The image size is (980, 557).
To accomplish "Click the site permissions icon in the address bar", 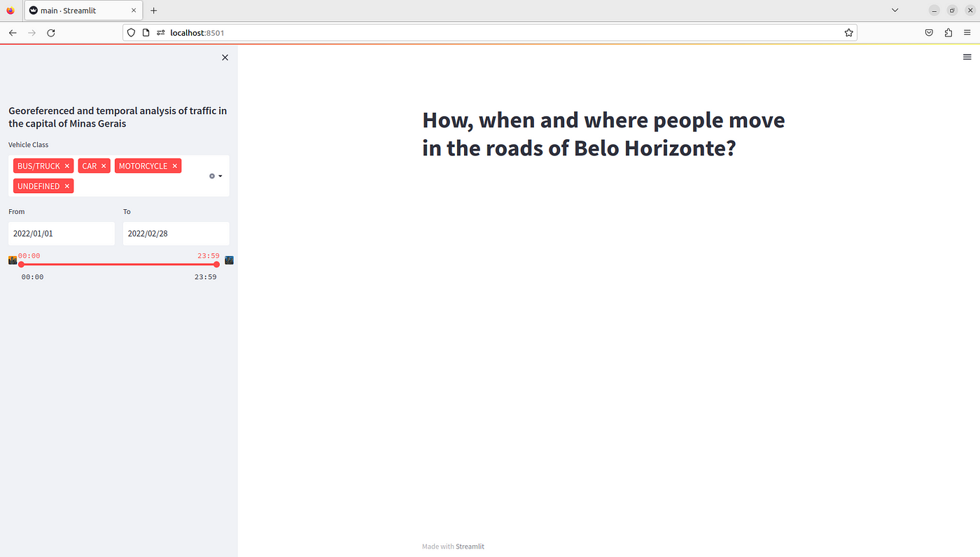I will pyautogui.click(x=160, y=33).
